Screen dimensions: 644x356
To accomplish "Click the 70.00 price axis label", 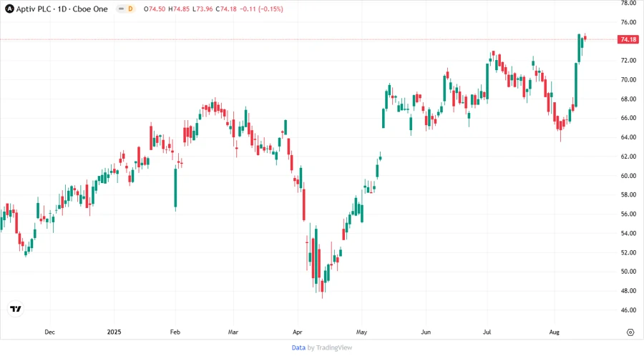I will (628, 79).
